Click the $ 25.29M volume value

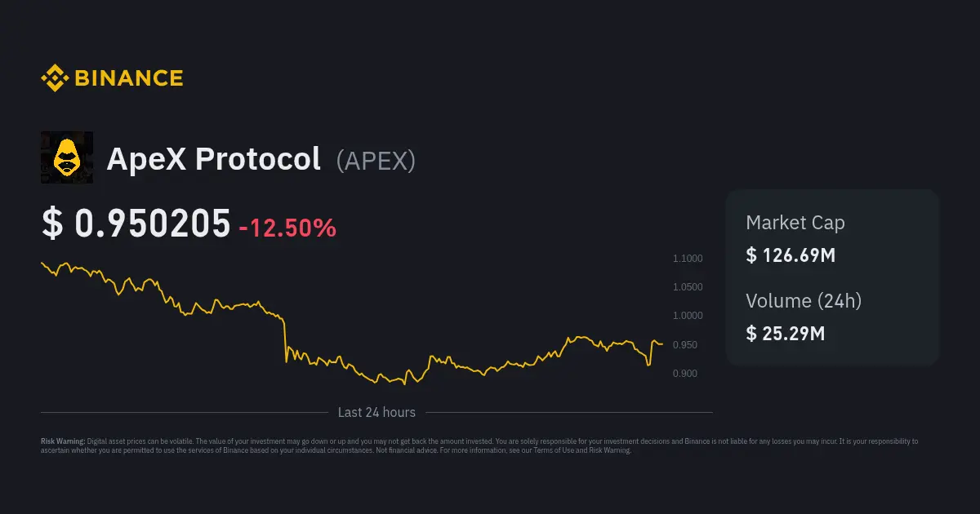[x=785, y=333]
